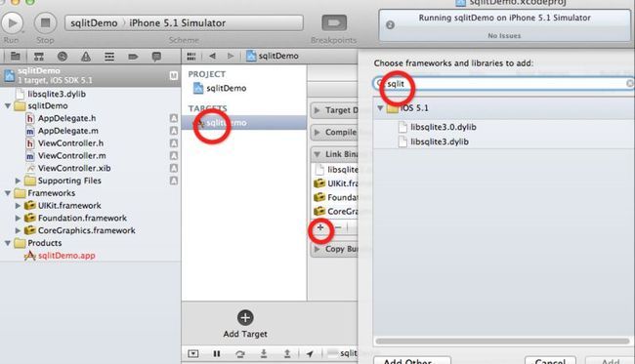This screenshot has width=635, height=364.
Task: Click sqlitDemo in the jump bar
Action: pos(273,56)
